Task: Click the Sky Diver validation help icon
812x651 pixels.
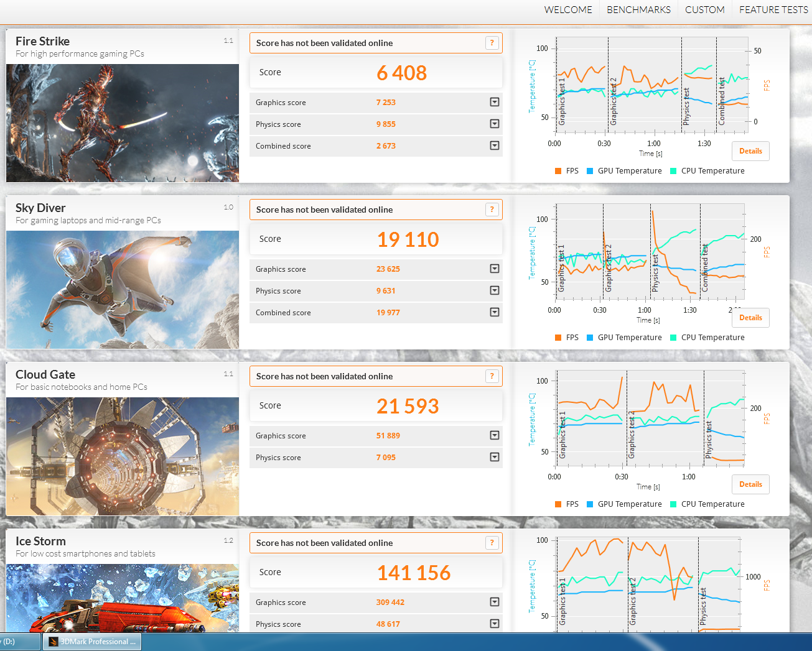Action: point(492,210)
